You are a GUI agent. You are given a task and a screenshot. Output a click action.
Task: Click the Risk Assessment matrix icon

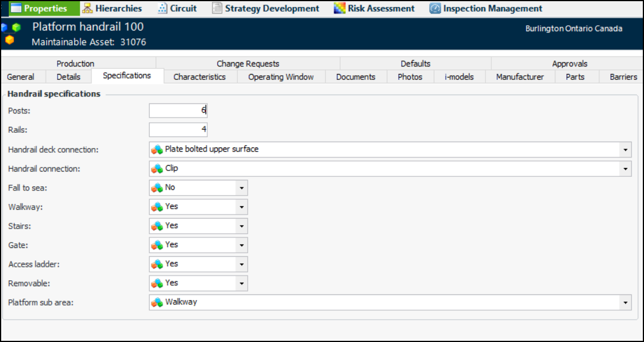point(339,8)
